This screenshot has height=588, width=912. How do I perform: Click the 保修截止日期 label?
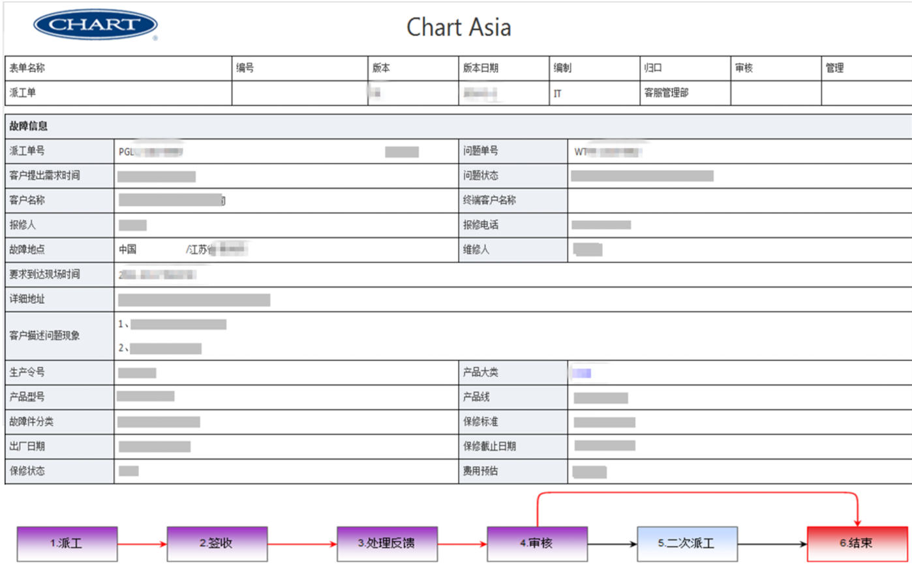pyautogui.click(x=489, y=447)
